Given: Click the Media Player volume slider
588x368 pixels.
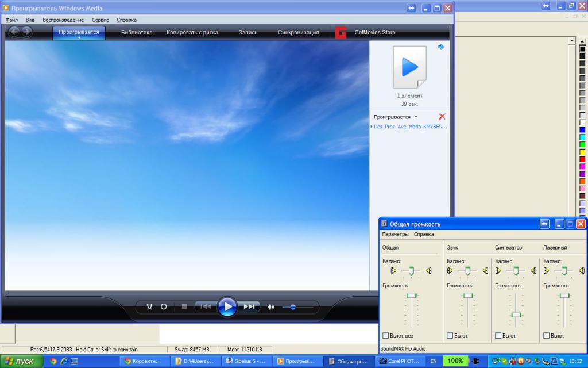Looking at the screenshot, I should [x=293, y=307].
